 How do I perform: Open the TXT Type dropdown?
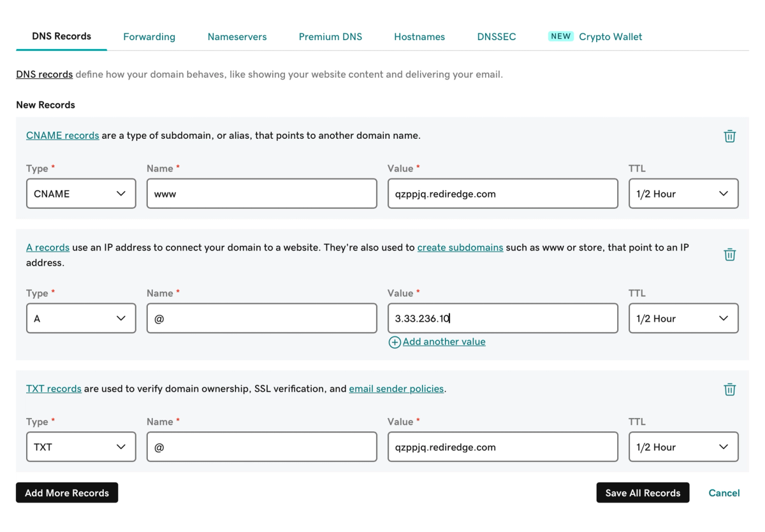click(81, 447)
